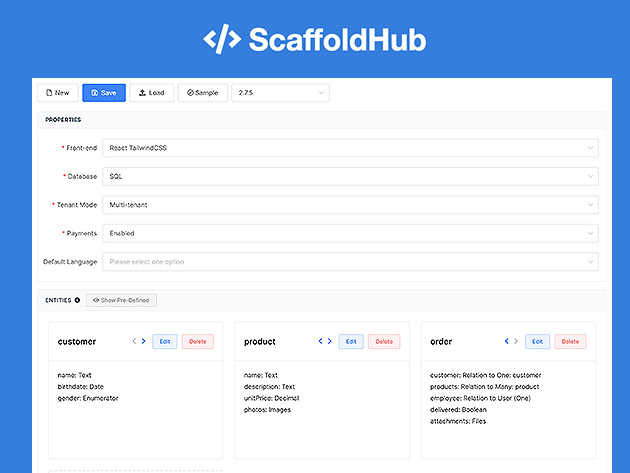This screenshot has height=473, width=630.
Task: Click the 'unitPrice: Decimal' field text
Action: [272, 399]
